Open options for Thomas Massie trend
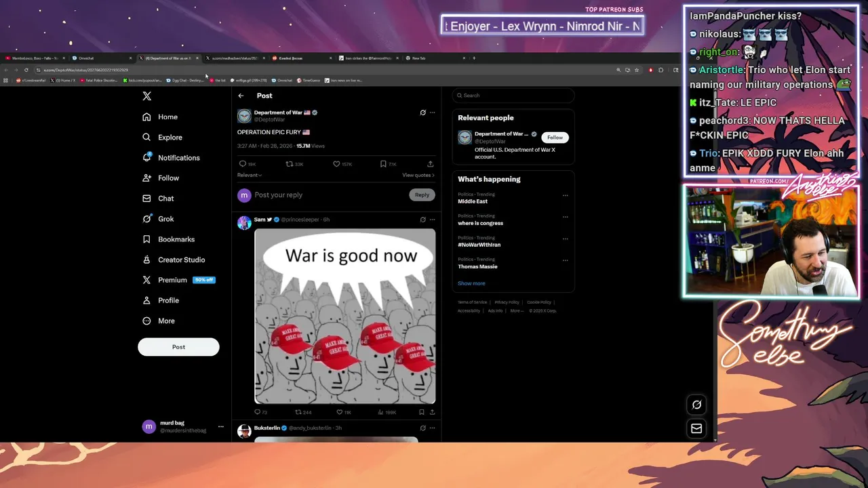Screen dimensions: 868x488 click(565, 260)
